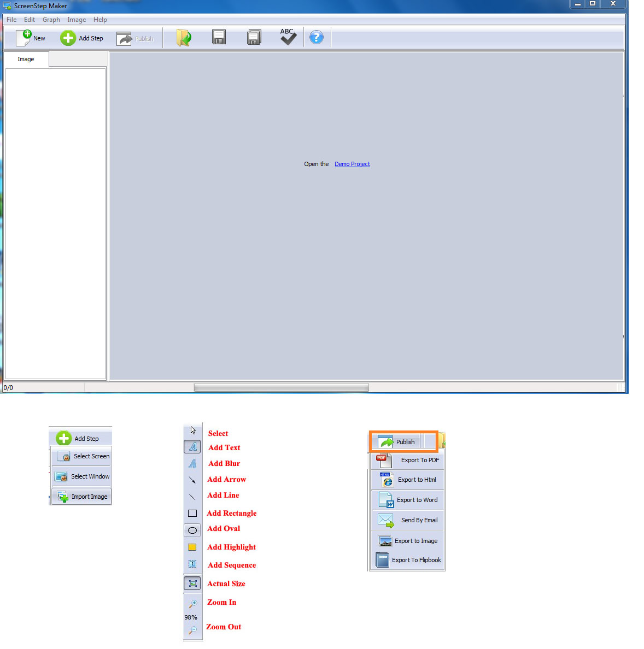Minimize the ScreenStep Maker window
644x649 pixels.
point(577,4)
